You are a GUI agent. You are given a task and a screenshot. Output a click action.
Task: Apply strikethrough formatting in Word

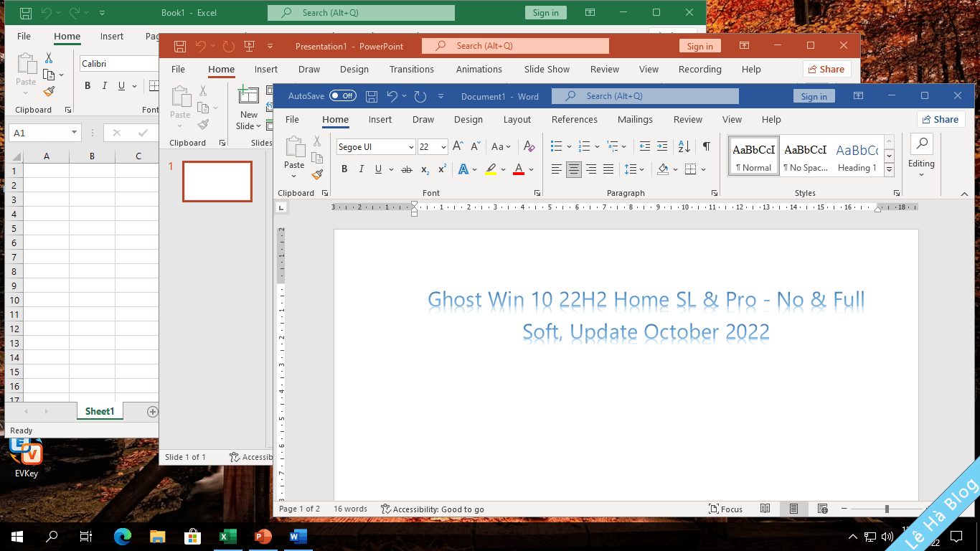click(x=407, y=169)
